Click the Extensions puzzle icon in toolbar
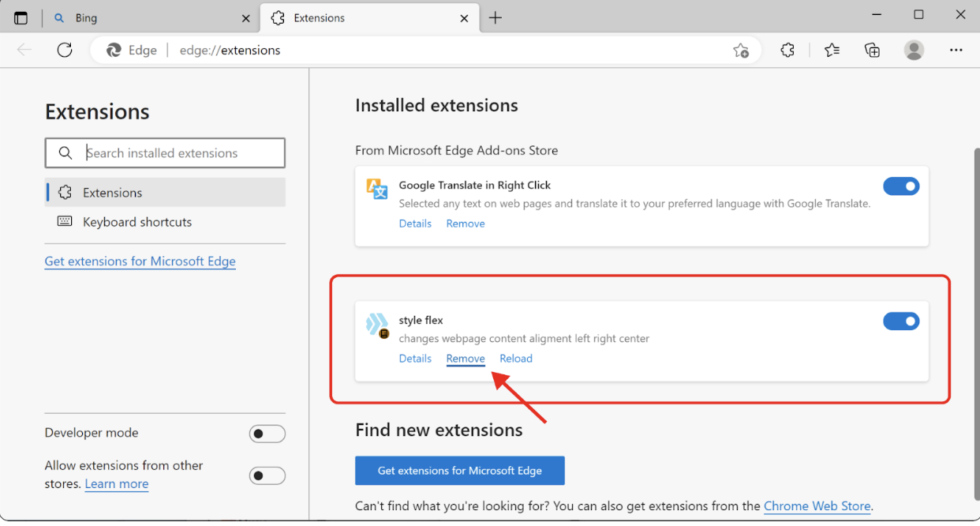 click(x=787, y=50)
